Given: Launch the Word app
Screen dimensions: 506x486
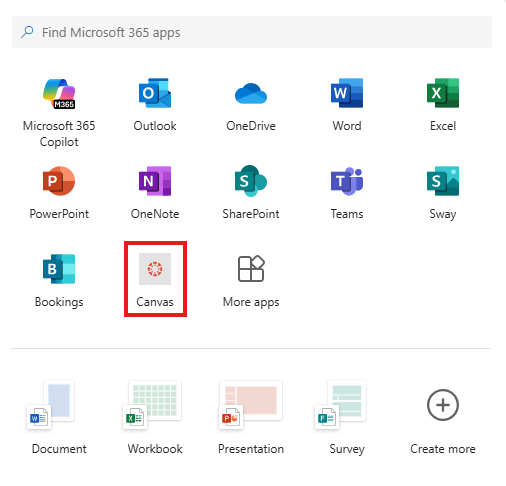Looking at the screenshot, I should [x=347, y=93].
